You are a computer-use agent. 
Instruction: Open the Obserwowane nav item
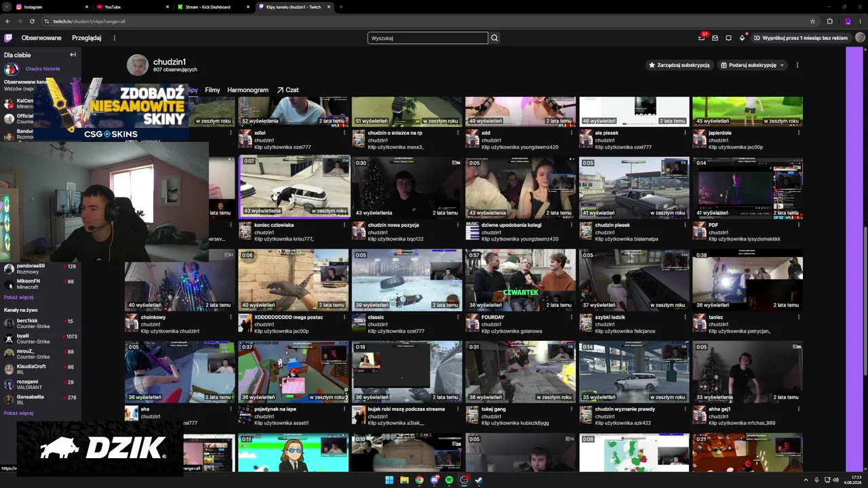pyautogui.click(x=41, y=38)
